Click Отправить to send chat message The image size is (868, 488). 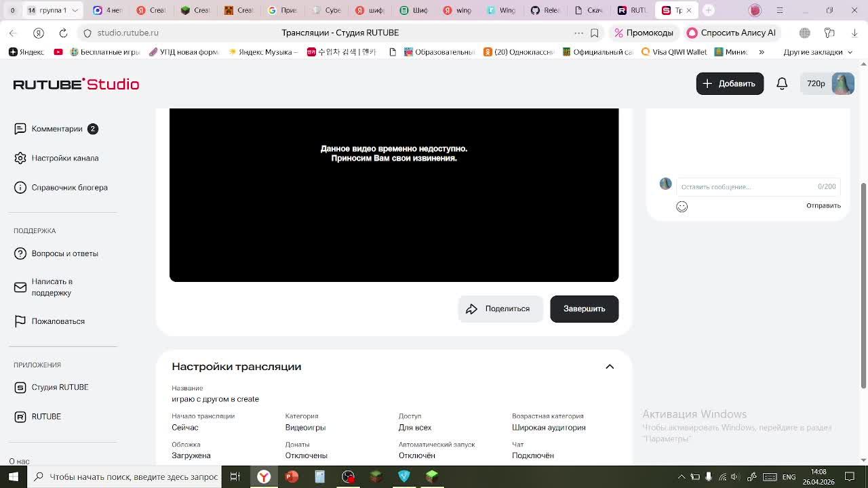click(823, 205)
